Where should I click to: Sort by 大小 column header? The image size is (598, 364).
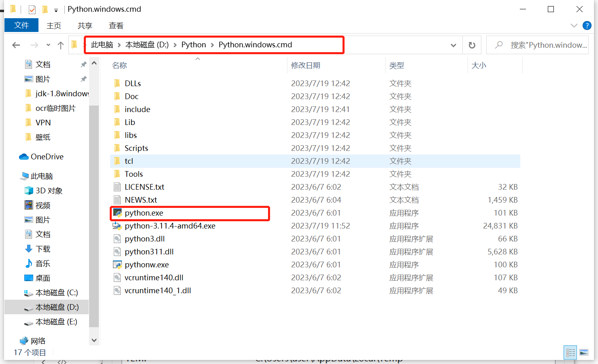[x=479, y=65]
